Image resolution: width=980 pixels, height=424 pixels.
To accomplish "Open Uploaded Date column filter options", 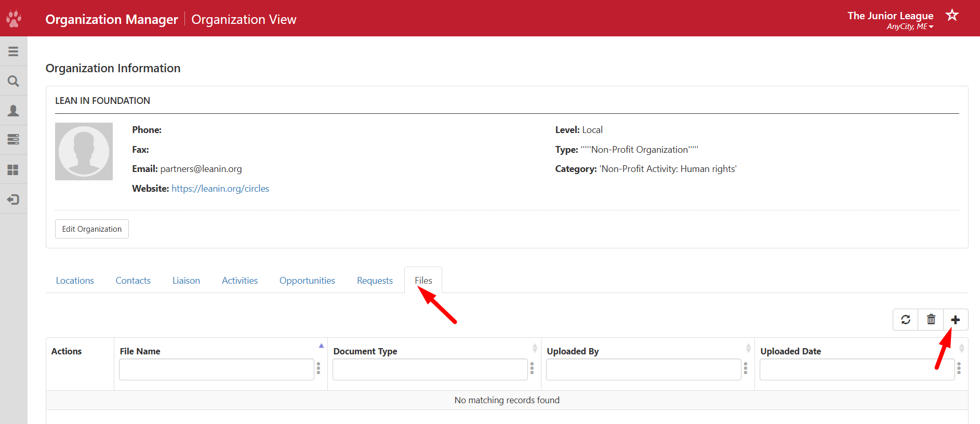I will click(959, 368).
